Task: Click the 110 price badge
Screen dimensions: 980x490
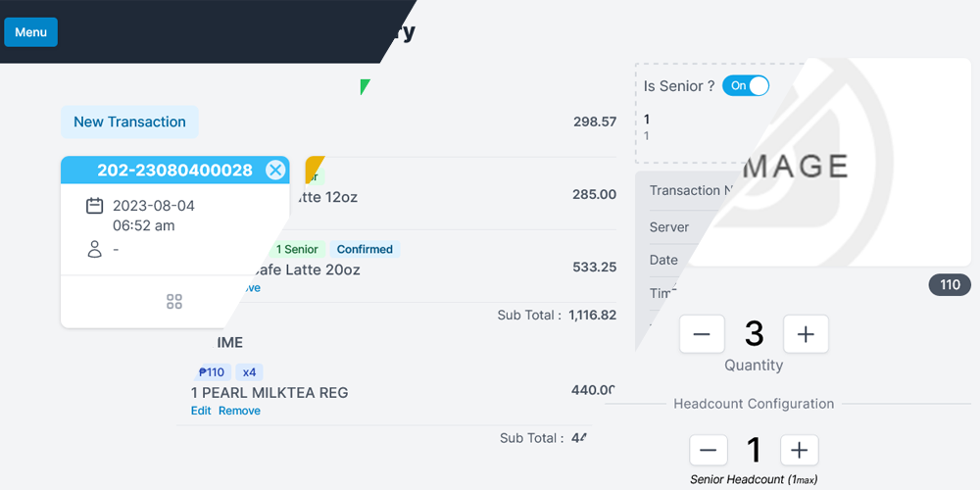Action: [950, 285]
